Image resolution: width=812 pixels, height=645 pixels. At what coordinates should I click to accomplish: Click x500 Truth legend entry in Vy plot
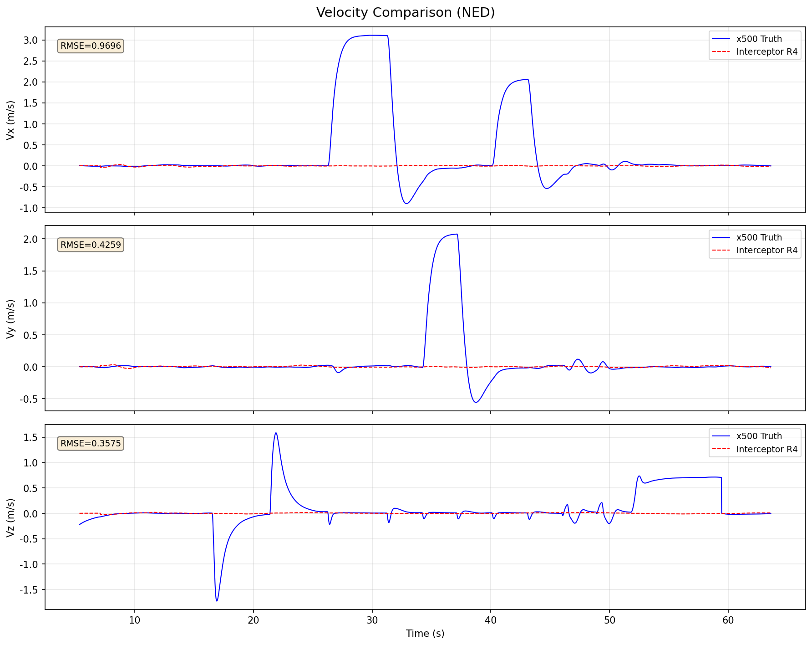click(x=755, y=237)
